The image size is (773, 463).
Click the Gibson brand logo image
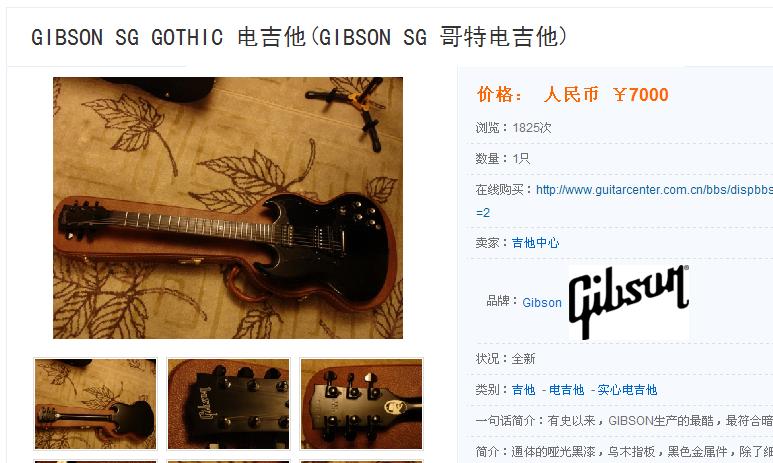629,302
